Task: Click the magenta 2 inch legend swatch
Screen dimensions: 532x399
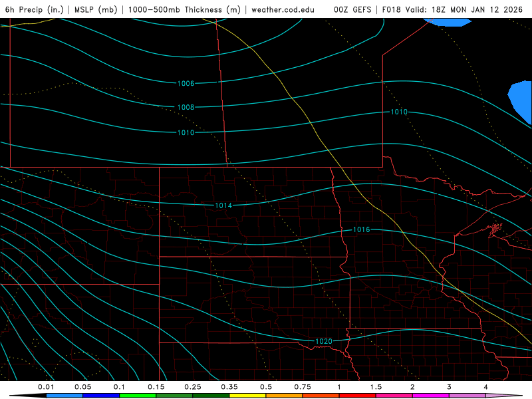Action: (431, 396)
